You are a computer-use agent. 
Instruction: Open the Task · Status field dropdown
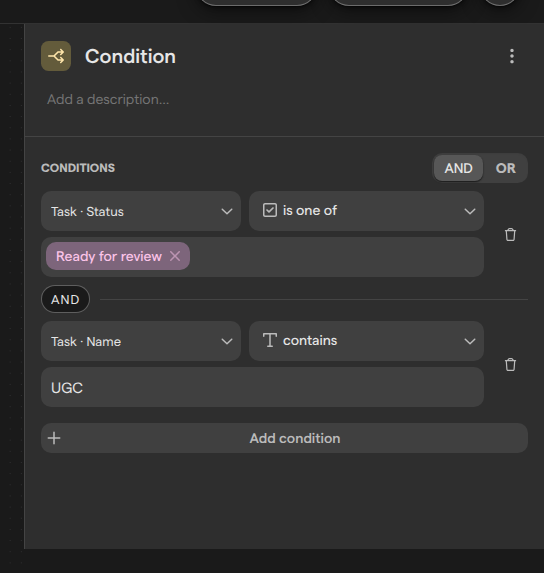(141, 211)
